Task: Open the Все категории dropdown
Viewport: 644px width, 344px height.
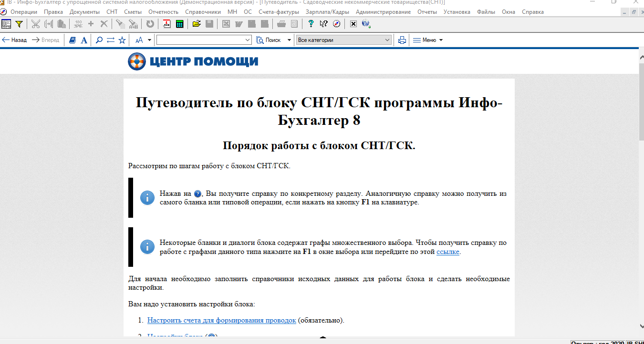Action: (344, 40)
